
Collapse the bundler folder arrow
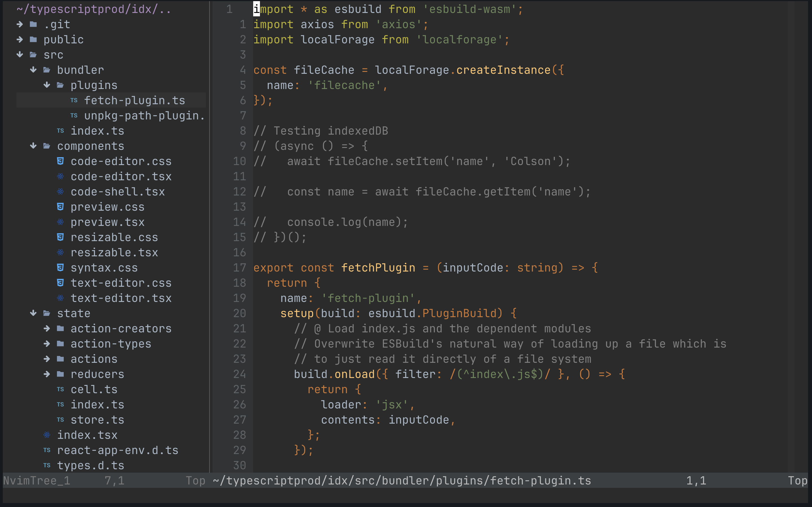[x=33, y=70]
